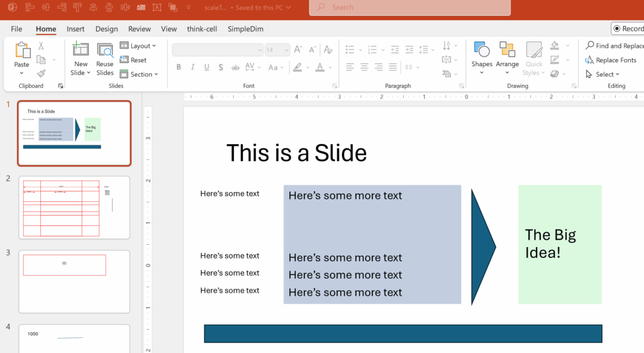Click the Text Highlight Color button
Viewport: 644px width, 353px height.
[x=297, y=67]
